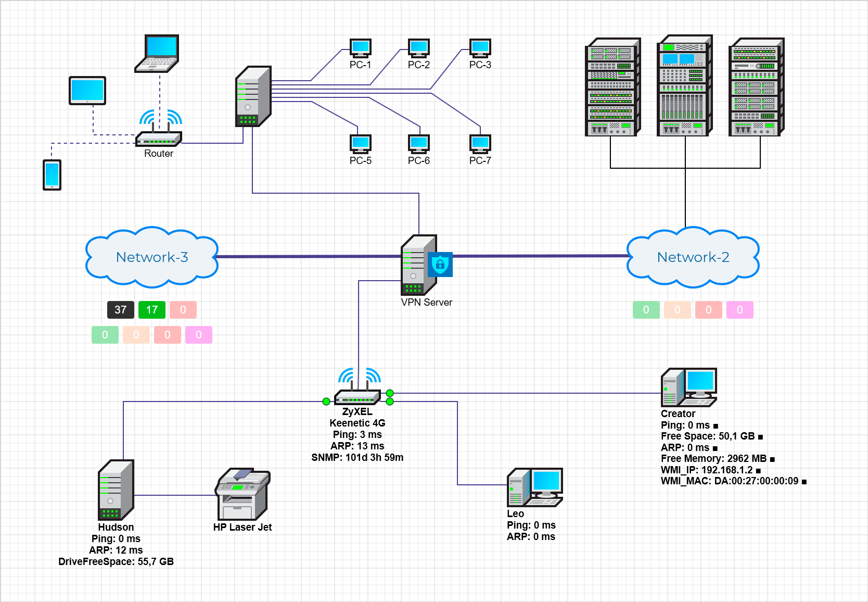This screenshot has height=602, width=868.
Task: Click the pink 0 counter beside 17
Action: pyautogui.click(x=183, y=310)
